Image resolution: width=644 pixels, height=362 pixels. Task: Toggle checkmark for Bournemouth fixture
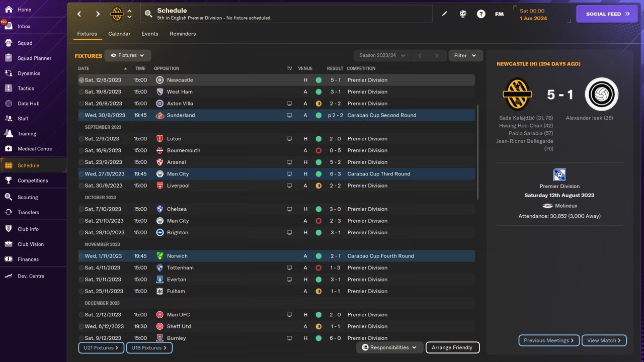coord(82,150)
